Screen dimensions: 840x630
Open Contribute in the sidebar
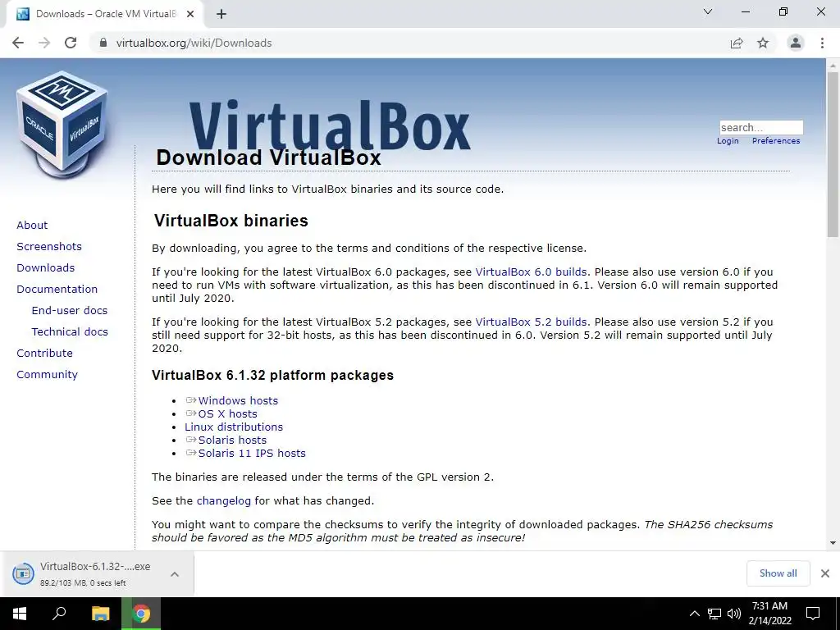tap(44, 354)
